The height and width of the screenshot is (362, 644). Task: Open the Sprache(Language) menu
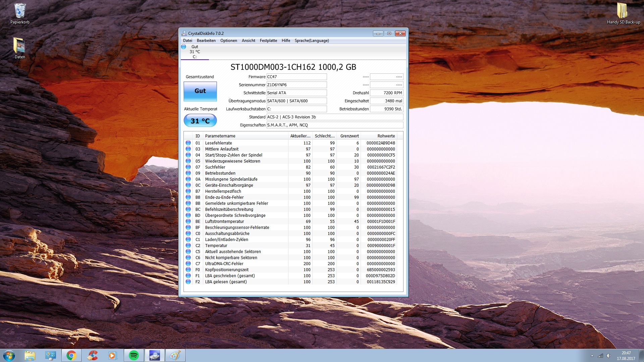click(312, 41)
